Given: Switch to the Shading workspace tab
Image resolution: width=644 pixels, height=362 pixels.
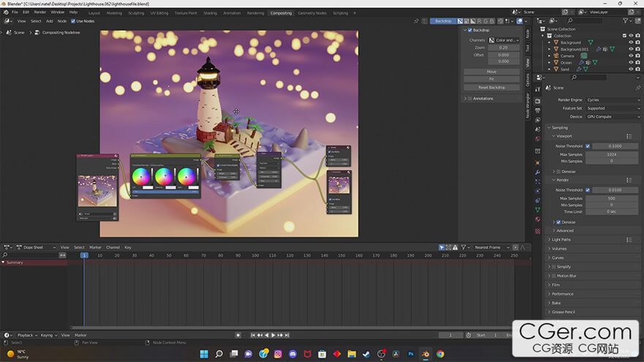Looking at the screenshot, I should point(210,13).
